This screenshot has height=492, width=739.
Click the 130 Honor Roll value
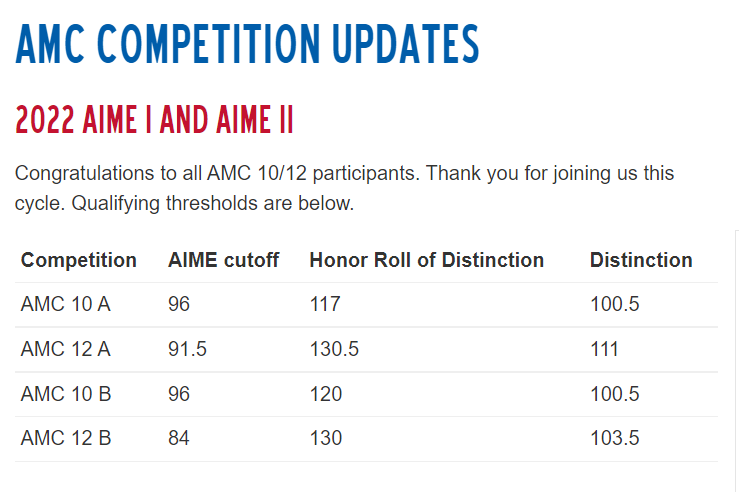(x=326, y=438)
